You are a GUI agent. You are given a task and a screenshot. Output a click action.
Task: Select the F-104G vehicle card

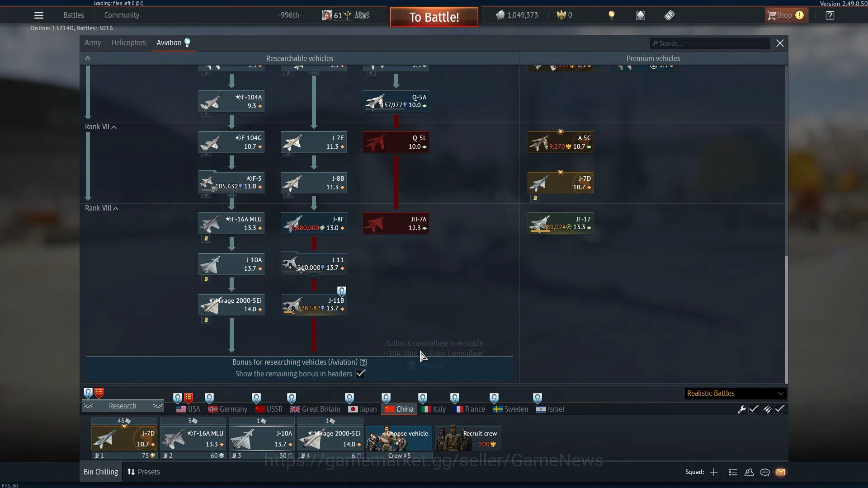click(231, 142)
